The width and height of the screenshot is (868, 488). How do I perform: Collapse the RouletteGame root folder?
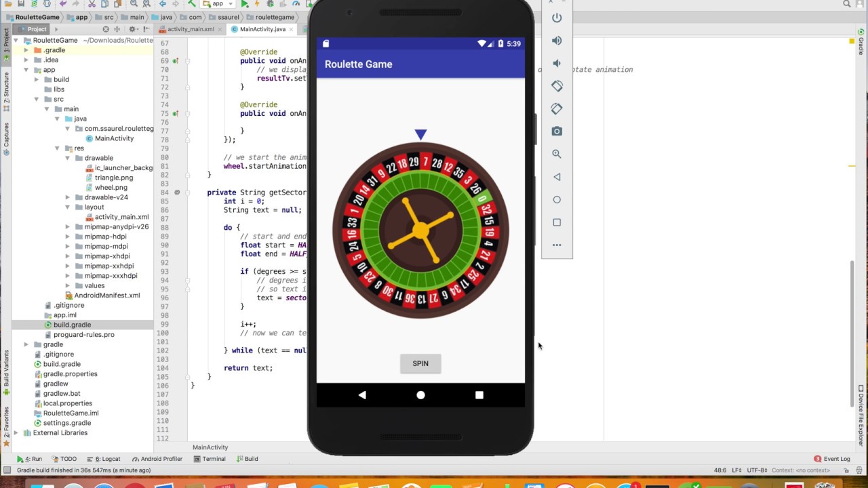(17, 41)
